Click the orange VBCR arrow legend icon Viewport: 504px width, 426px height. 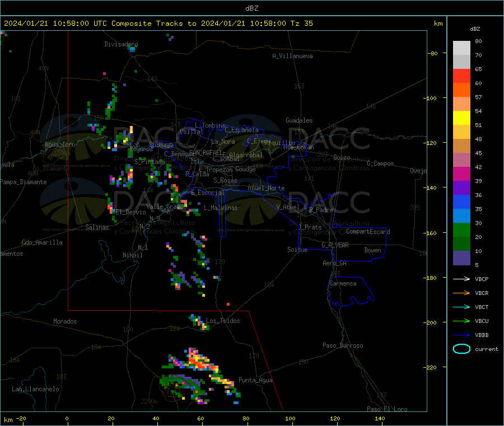461,293
